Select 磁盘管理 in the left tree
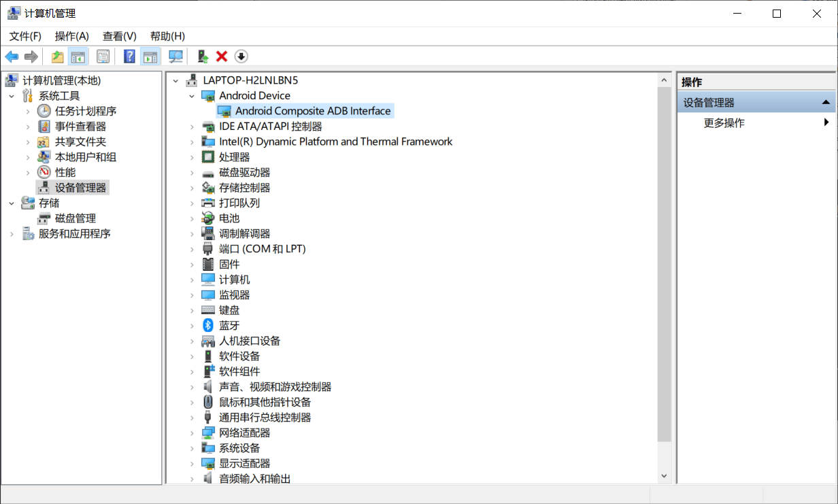This screenshot has width=838, height=504. [x=75, y=218]
